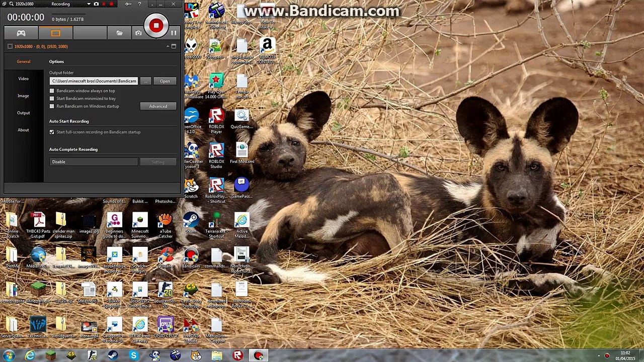Open Counter Strike 2D desktop shortcut
This screenshot has height=362, width=644.
click(x=166, y=295)
